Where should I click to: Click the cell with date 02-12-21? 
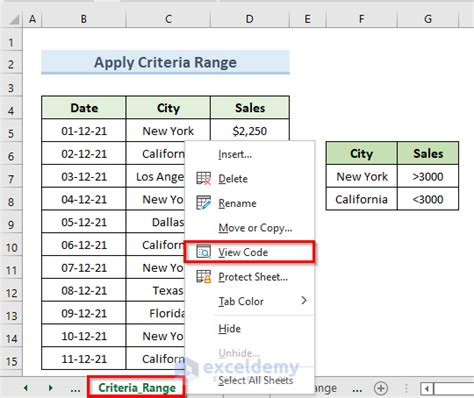coord(84,154)
